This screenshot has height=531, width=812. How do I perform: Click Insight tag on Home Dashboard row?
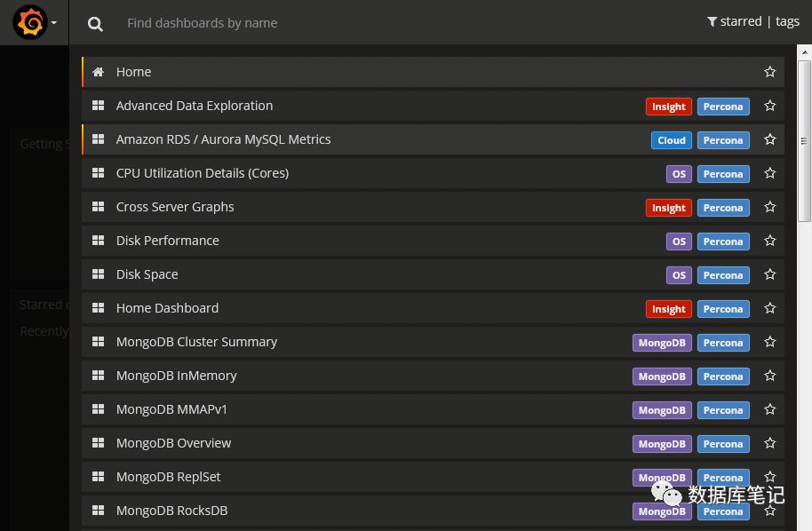click(668, 309)
